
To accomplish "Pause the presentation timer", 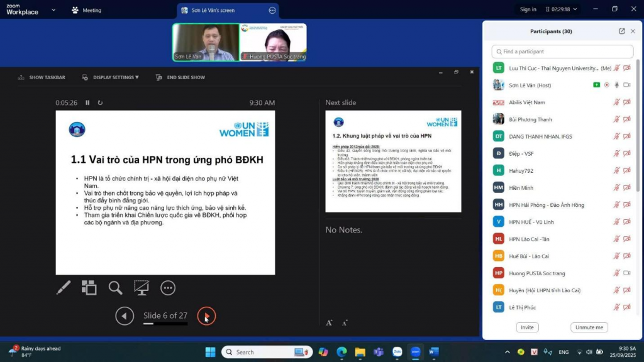I will coord(87,102).
